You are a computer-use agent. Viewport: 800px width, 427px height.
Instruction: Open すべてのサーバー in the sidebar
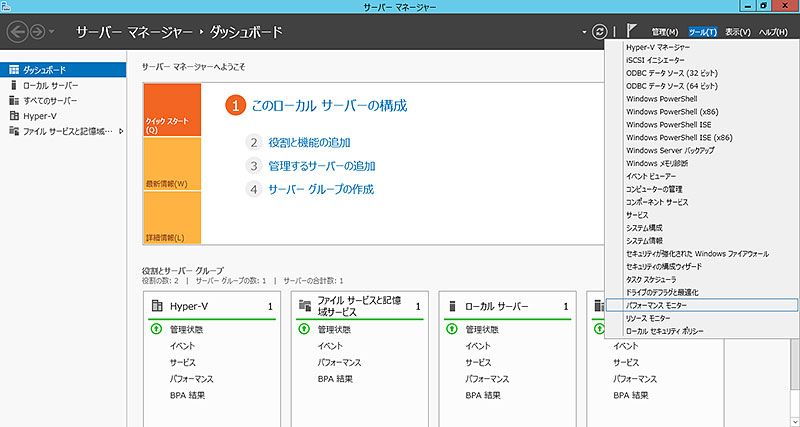pyautogui.click(x=50, y=100)
